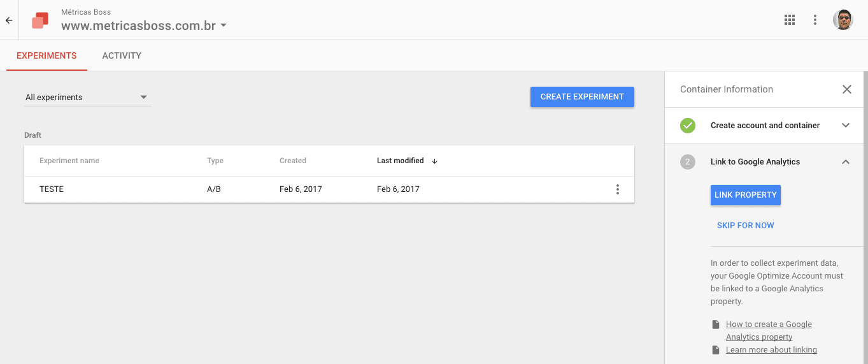Viewport: 868px width, 364px height.
Task: Click the Métricas Boss account name
Action: [x=86, y=12]
